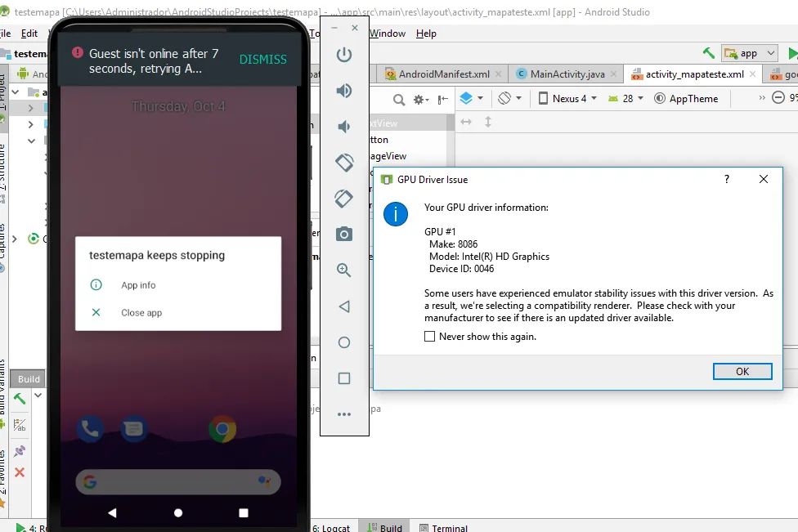Click the emulator volume down icon
The width and height of the screenshot is (798, 532).
click(x=344, y=126)
